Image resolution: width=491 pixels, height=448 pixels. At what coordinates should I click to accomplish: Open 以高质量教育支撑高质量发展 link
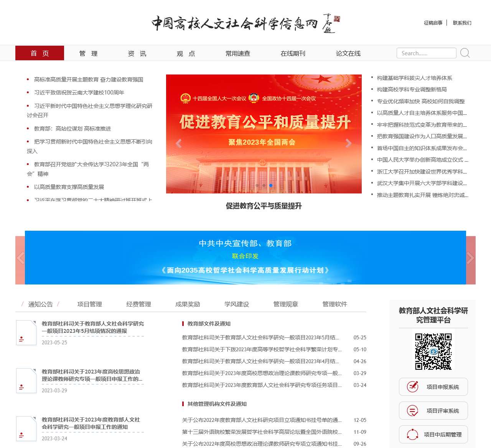click(x=69, y=187)
